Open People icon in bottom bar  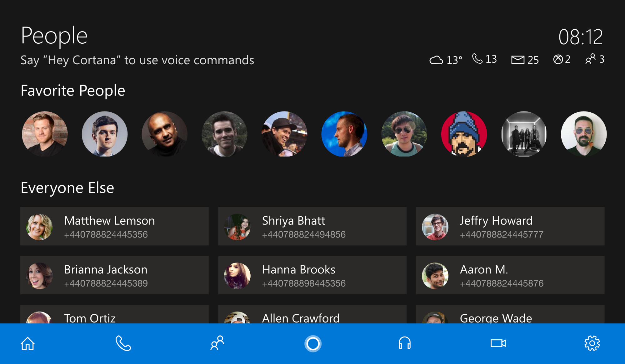tap(217, 343)
